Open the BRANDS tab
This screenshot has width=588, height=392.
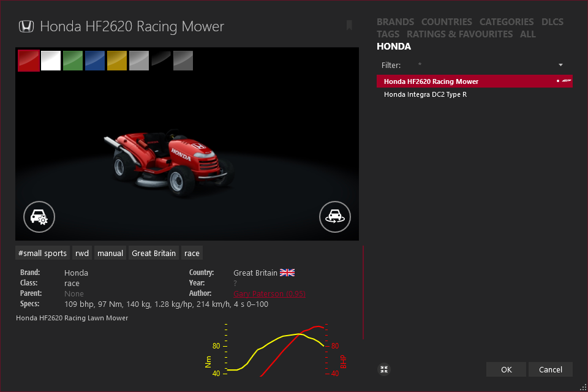click(395, 22)
